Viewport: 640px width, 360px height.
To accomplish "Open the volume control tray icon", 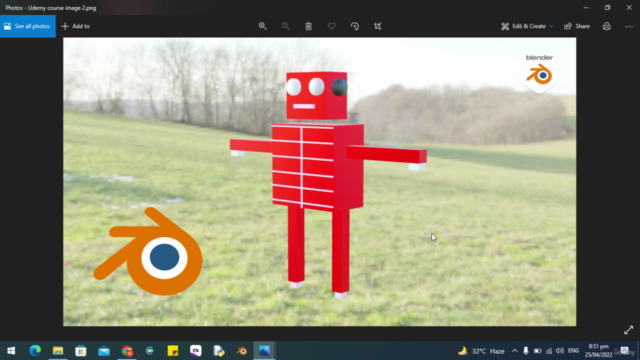I will click(x=560, y=351).
